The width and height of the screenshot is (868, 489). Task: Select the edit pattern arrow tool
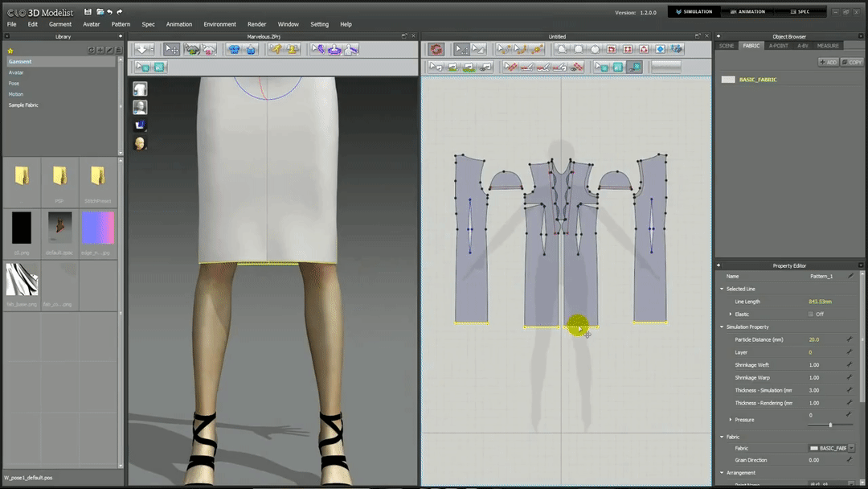[x=461, y=49]
